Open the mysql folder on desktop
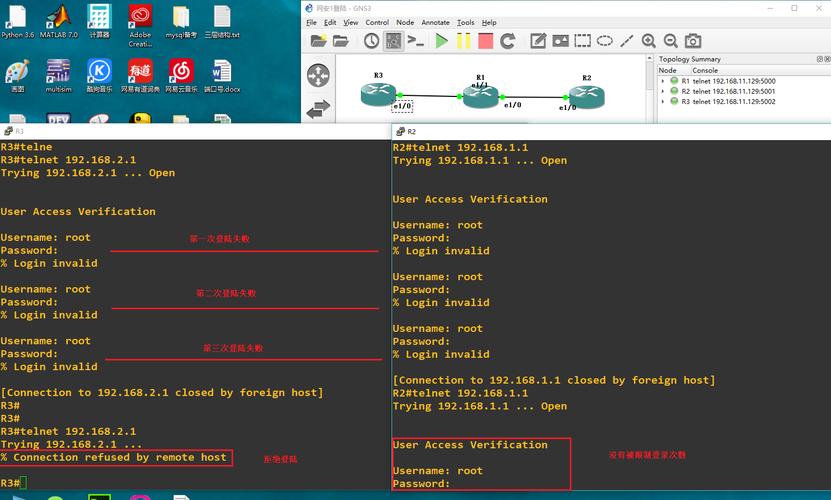831x500 pixels. tap(181, 22)
